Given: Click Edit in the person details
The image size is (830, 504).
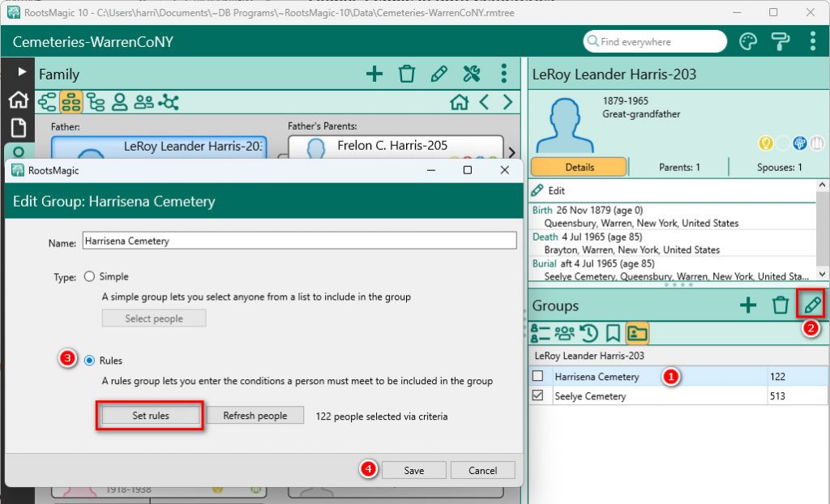Looking at the screenshot, I should tap(549, 190).
